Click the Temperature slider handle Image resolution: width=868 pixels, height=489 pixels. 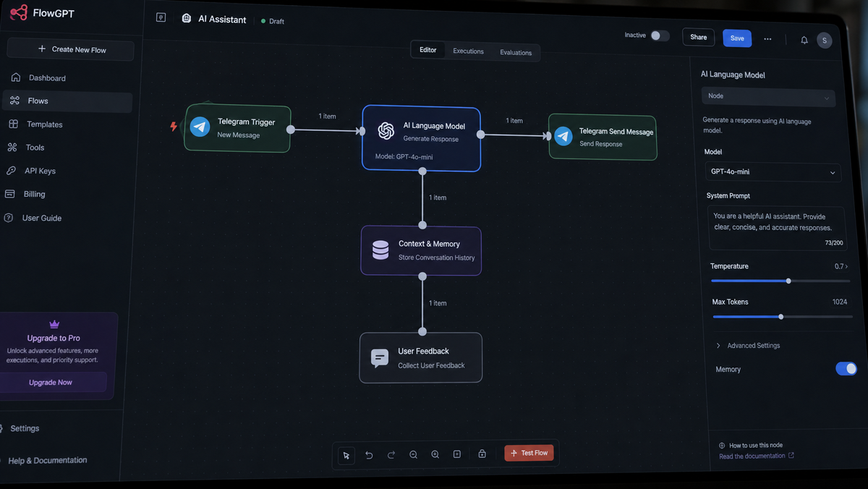click(788, 281)
